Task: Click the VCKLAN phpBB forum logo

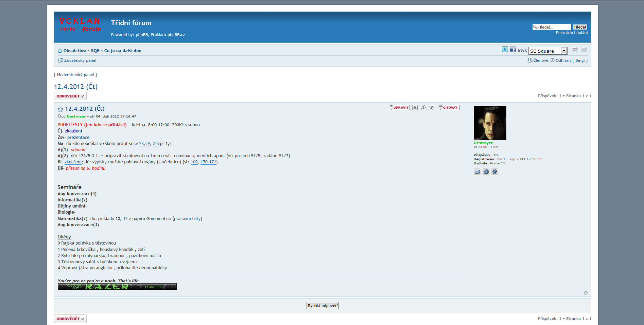Action: coord(80,25)
